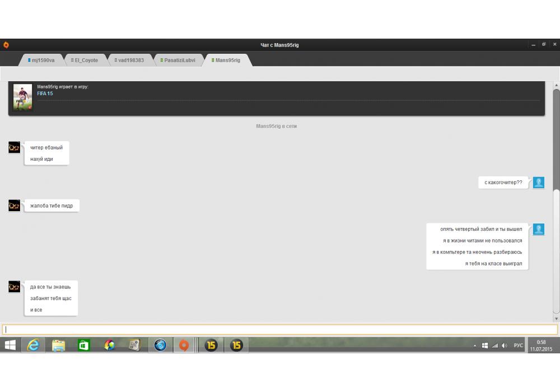Image resolution: width=560 pixels, height=392 pixels.
Task: Click the taskbar icon right of colorful ball
Action: [x=134, y=345]
